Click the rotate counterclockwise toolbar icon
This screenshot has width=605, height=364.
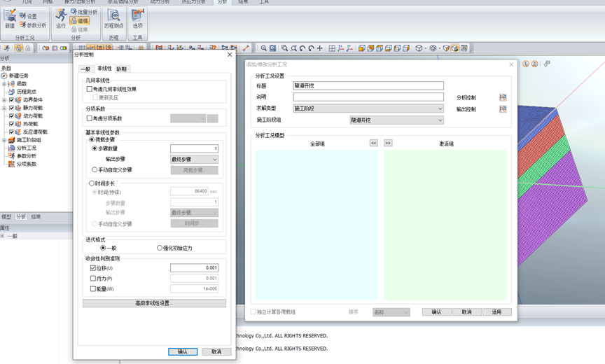[302, 48]
